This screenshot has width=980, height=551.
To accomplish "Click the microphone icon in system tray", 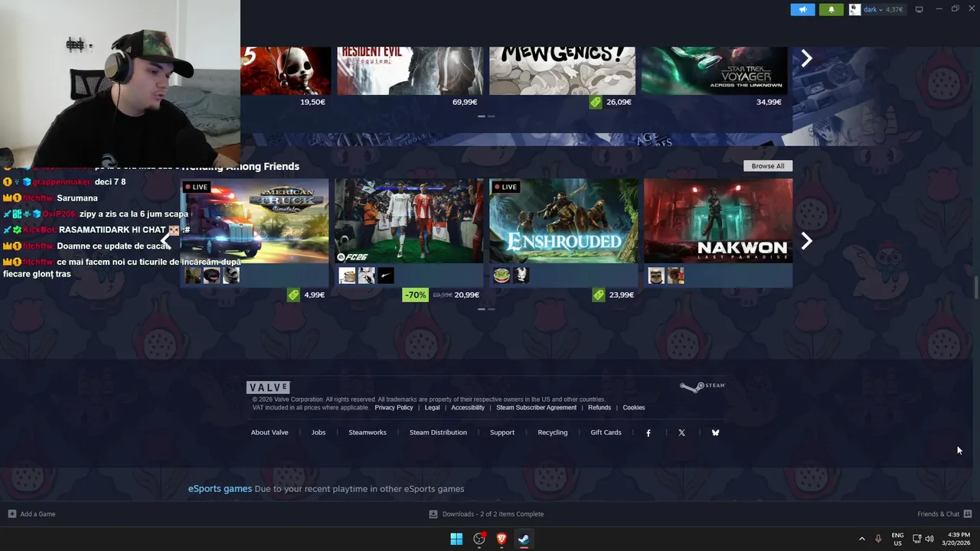I will click(878, 539).
